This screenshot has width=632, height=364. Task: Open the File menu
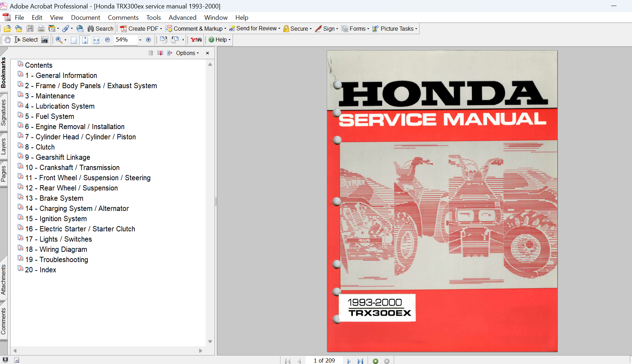[19, 17]
